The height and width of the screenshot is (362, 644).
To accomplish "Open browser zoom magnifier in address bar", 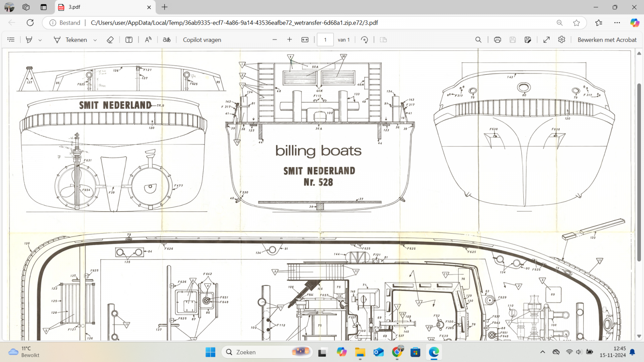I will 559,23.
